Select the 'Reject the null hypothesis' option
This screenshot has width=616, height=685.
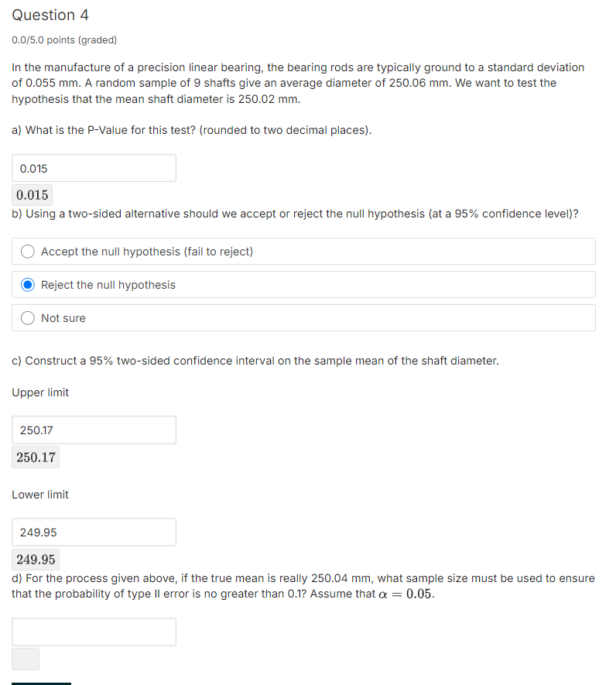pos(28,284)
